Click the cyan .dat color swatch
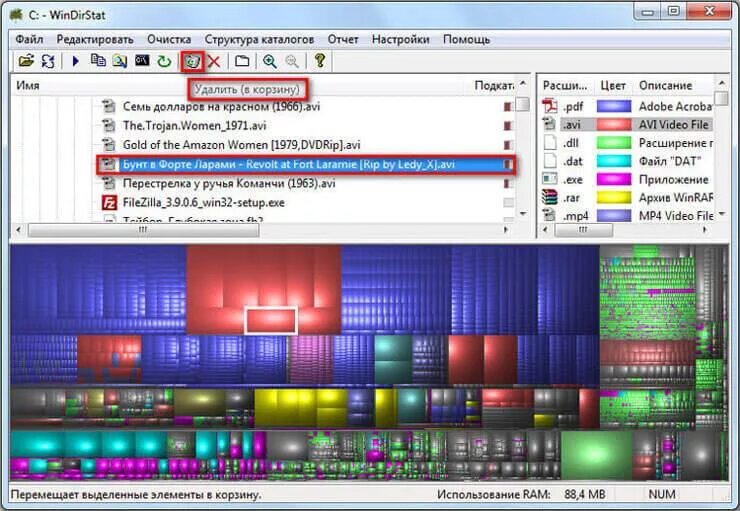740x511 pixels. [614, 161]
